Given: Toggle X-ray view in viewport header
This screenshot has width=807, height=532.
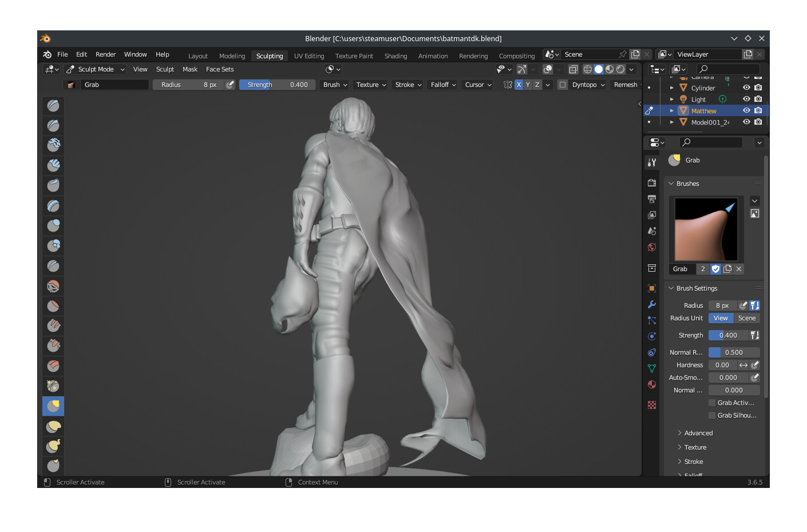Looking at the screenshot, I should (573, 69).
